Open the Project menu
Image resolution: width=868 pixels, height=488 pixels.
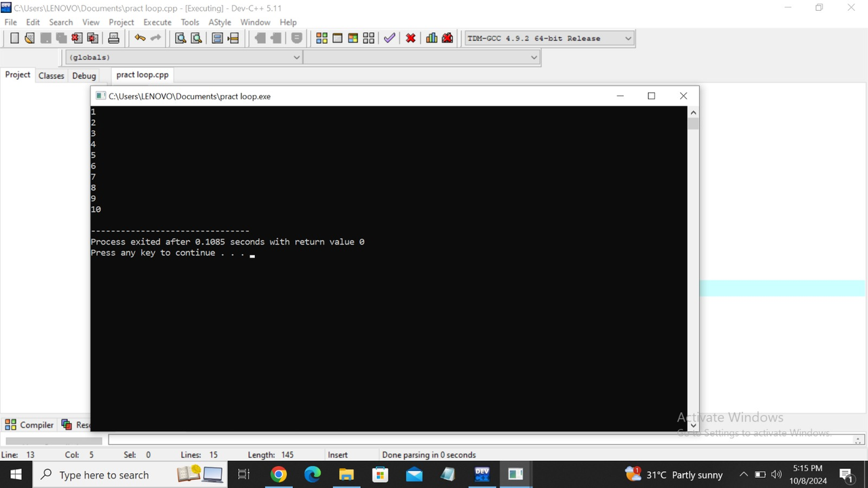coord(121,22)
